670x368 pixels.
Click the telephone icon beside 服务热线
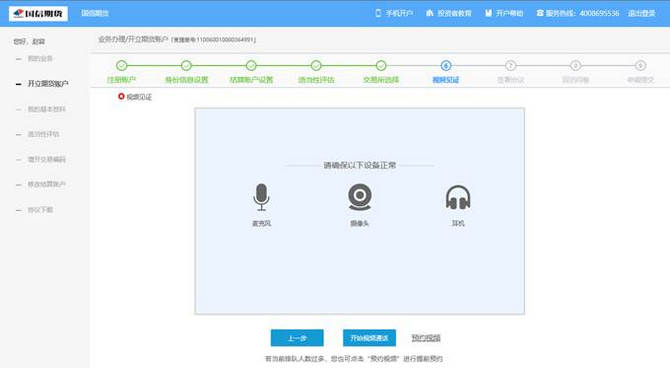click(x=540, y=13)
